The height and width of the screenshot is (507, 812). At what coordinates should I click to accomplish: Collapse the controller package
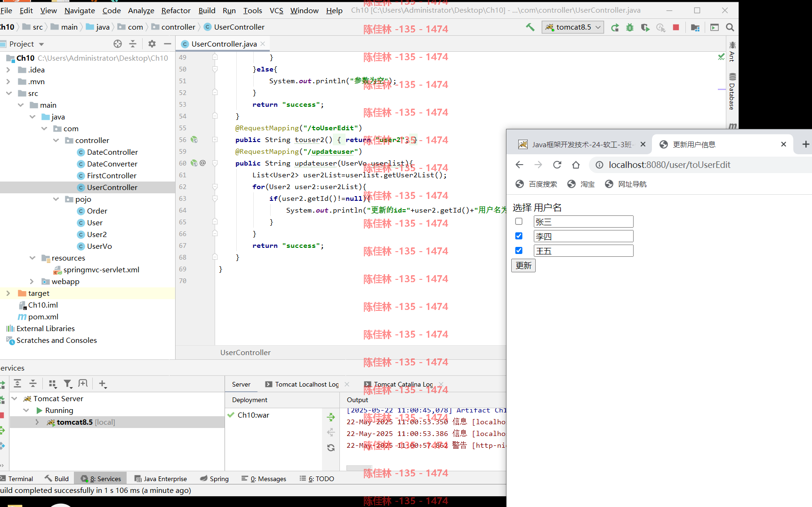(56, 140)
